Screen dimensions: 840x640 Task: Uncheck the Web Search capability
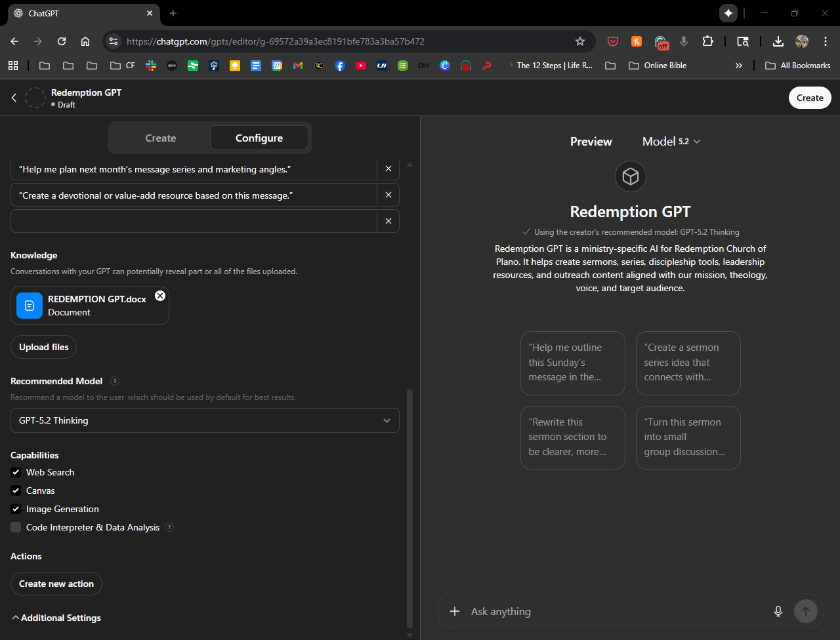click(x=16, y=472)
